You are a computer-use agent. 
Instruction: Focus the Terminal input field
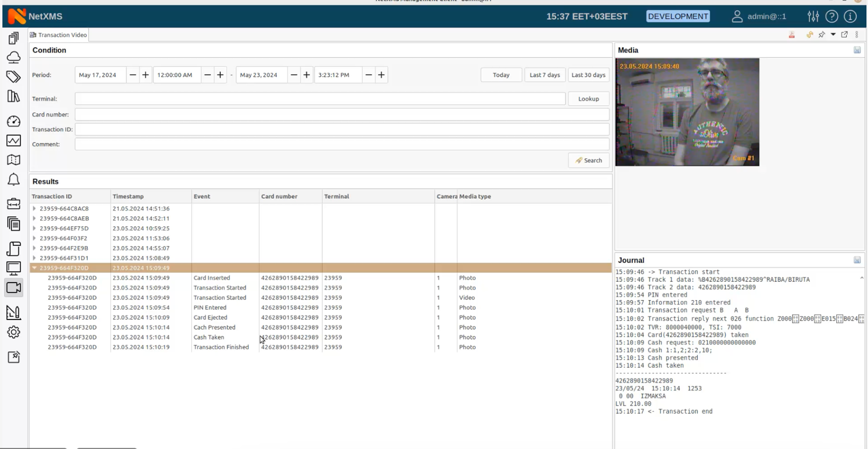click(320, 99)
